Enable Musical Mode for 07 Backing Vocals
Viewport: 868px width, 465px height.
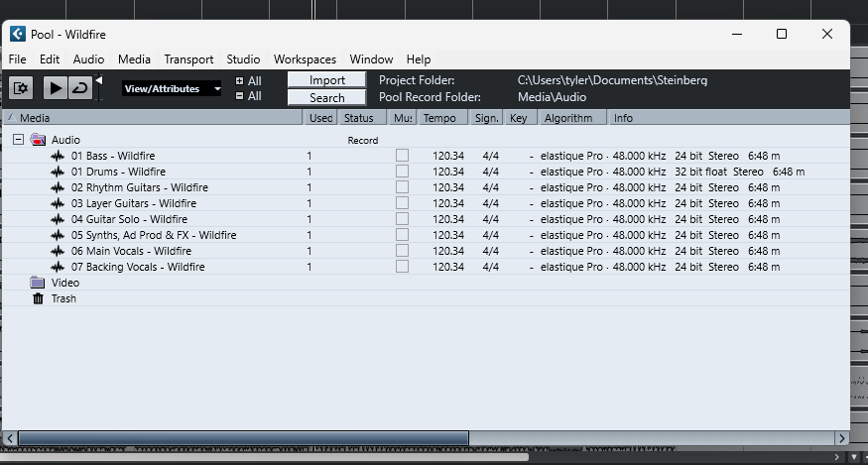(x=403, y=267)
